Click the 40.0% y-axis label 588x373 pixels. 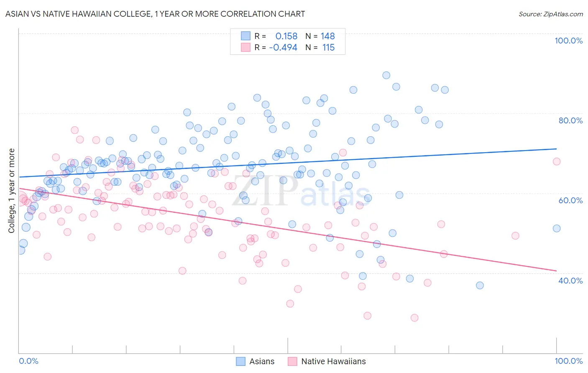[x=570, y=281]
